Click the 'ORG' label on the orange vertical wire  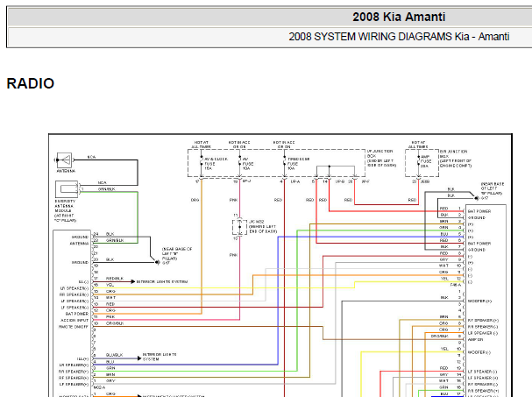tap(195, 200)
